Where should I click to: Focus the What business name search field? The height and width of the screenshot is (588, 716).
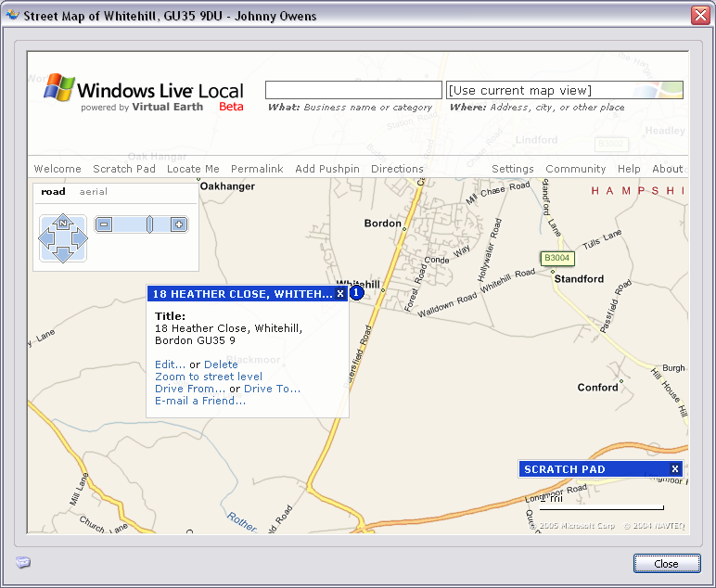[353, 90]
